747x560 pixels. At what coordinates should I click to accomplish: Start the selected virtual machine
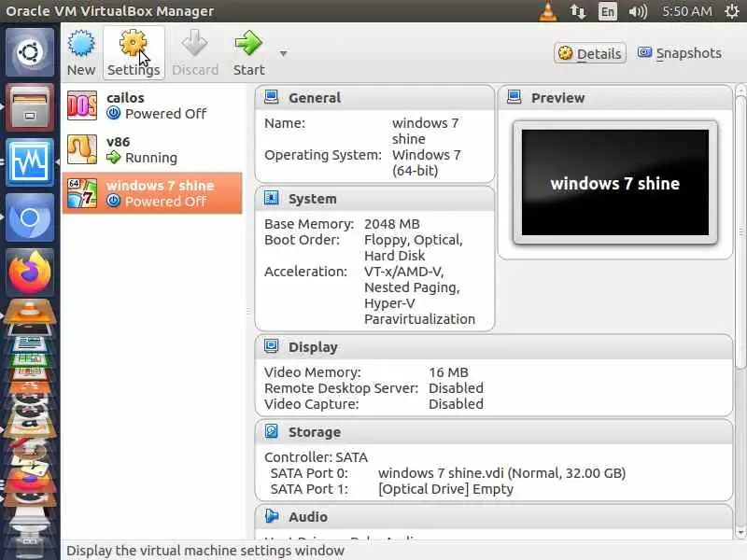coord(248,52)
